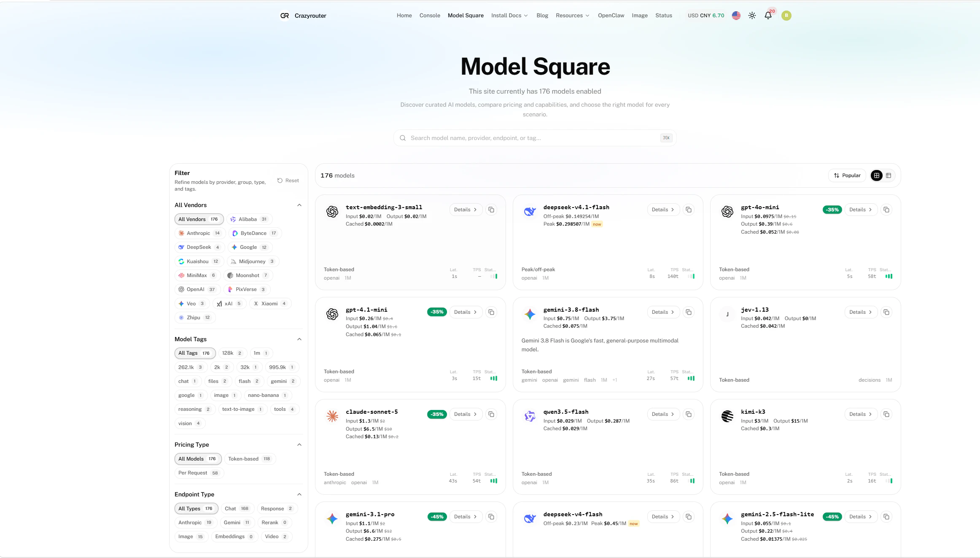Image resolution: width=980 pixels, height=558 pixels.
Task: Select Token-based pricing filter
Action: [x=250, y=459]
